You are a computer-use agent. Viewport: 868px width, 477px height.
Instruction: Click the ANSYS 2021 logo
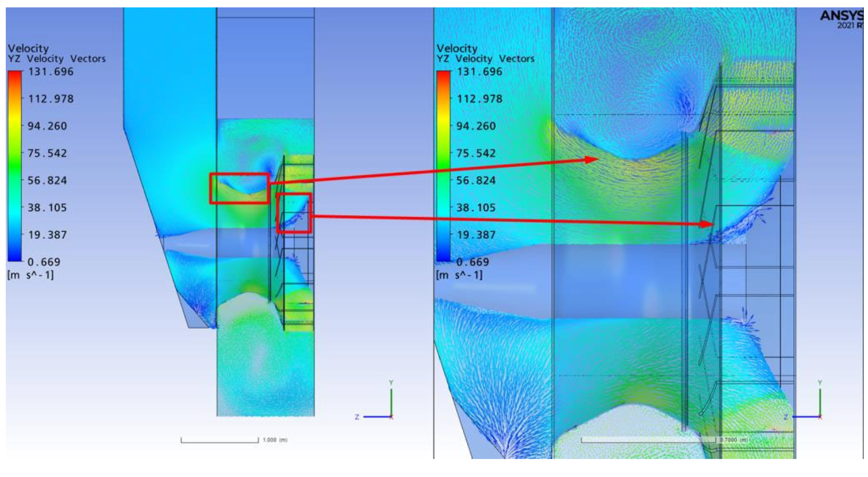coord(842,20)
